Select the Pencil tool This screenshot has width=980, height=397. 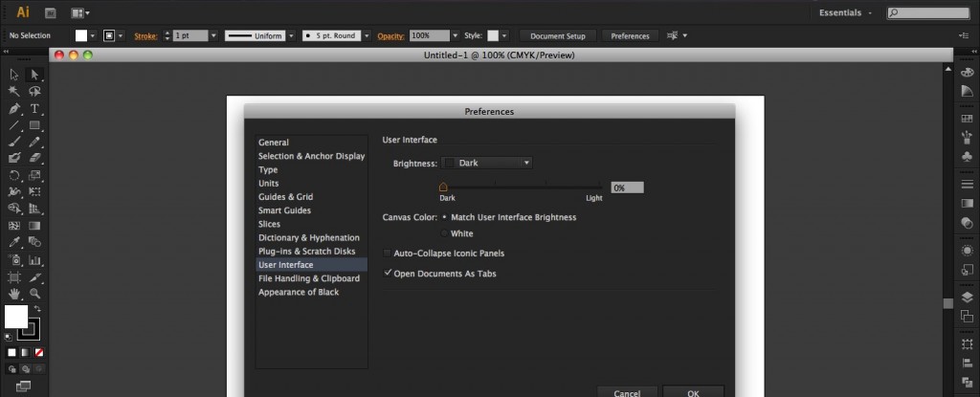point(35,142)
